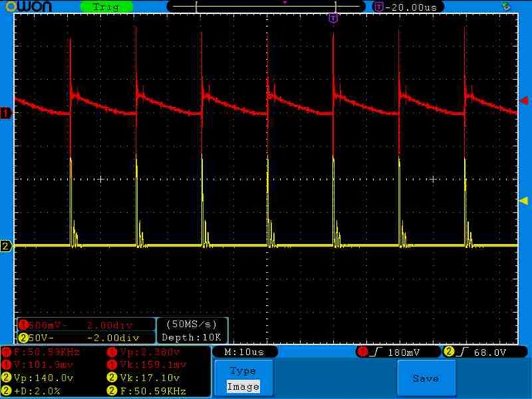This screenshot has height=399, width=532.
Task: Select the yellow channel 2 ground marker
Action: tap(5, 246)
